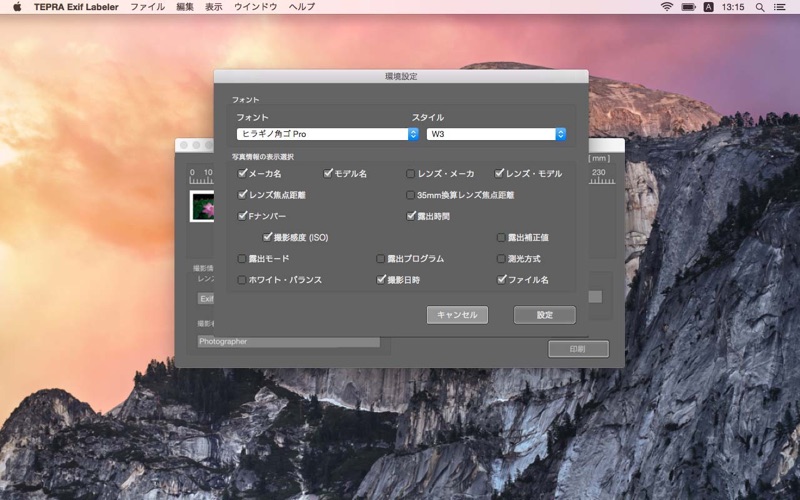Open the 表示 menu
The width and height of the screenshot is (800, 500).
tap(214, 7)
